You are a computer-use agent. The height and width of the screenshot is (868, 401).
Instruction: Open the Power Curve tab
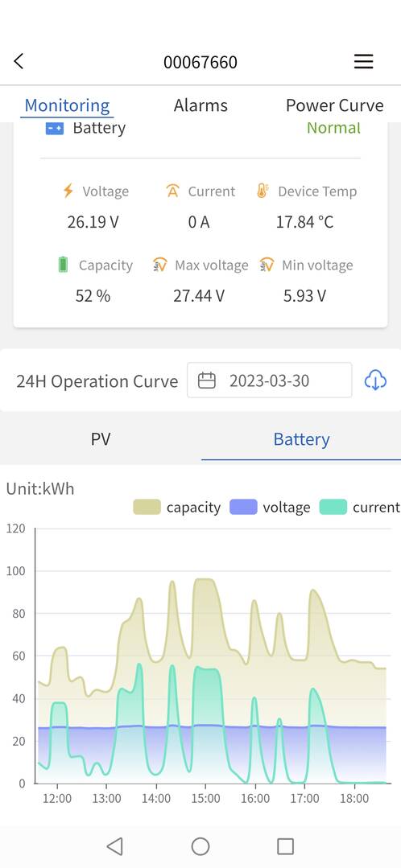pos(334,105)
